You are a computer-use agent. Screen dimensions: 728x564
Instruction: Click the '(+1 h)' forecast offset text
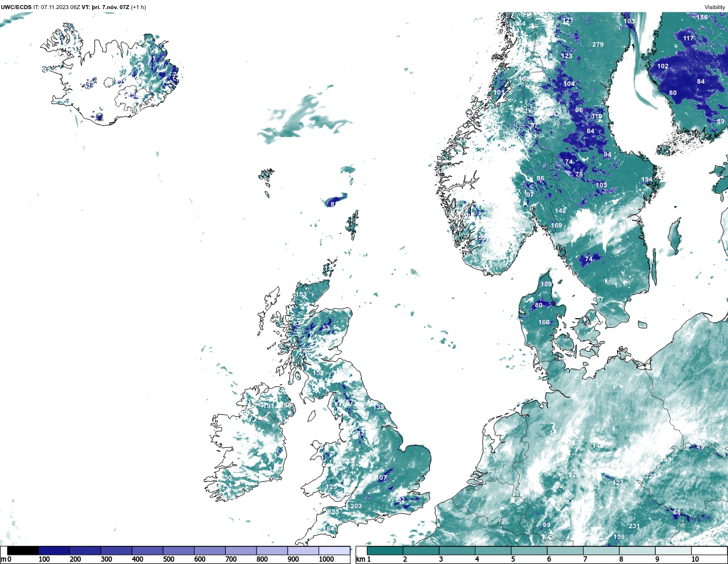coord(138,7)
